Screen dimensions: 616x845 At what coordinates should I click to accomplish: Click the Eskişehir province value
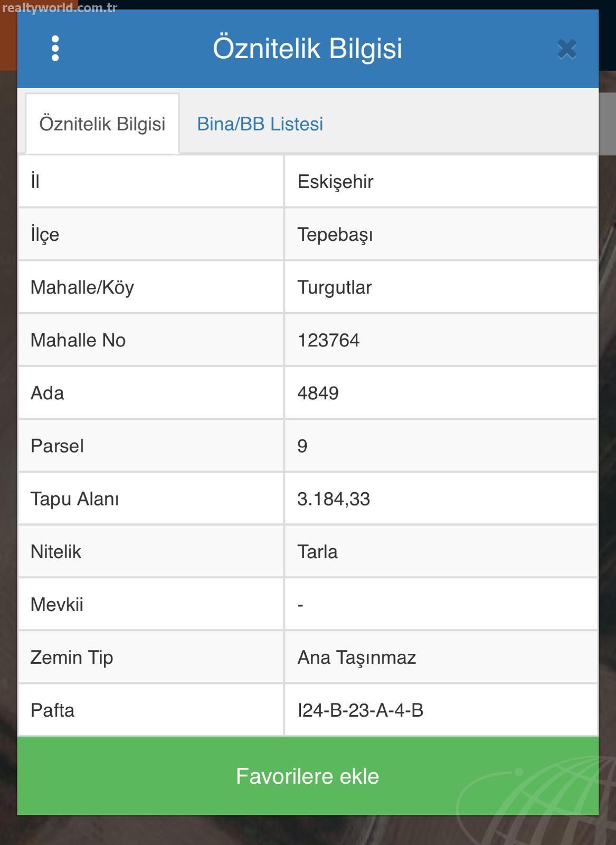click(x=335, y=182)
